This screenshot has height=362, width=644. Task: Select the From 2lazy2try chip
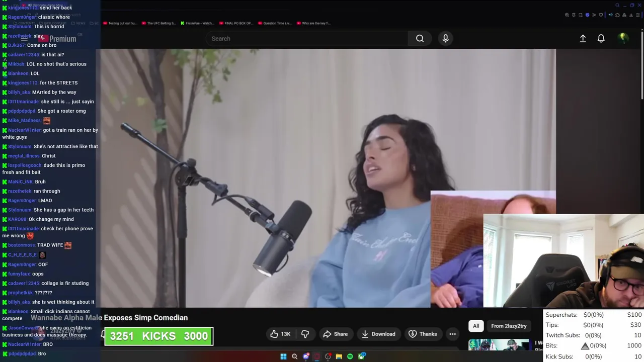coord(509,326)
